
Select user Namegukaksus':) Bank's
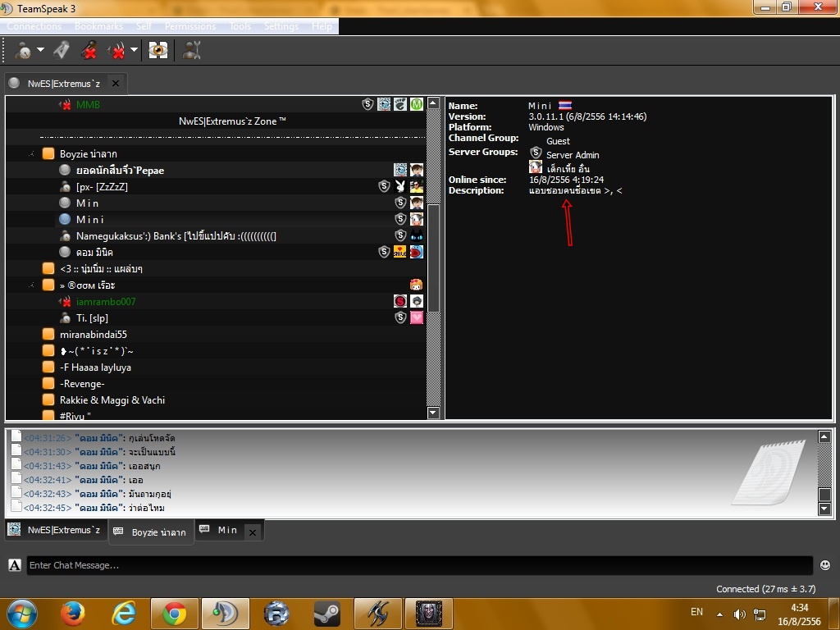click(x=176, y=236)
